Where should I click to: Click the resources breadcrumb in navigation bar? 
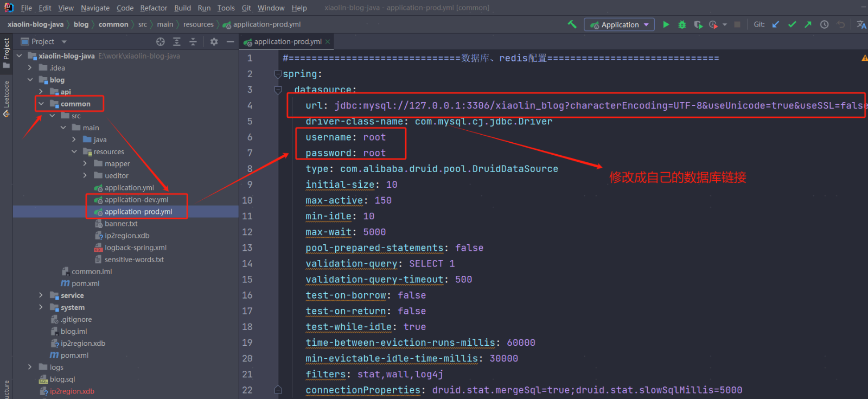(x=198, y=24)
